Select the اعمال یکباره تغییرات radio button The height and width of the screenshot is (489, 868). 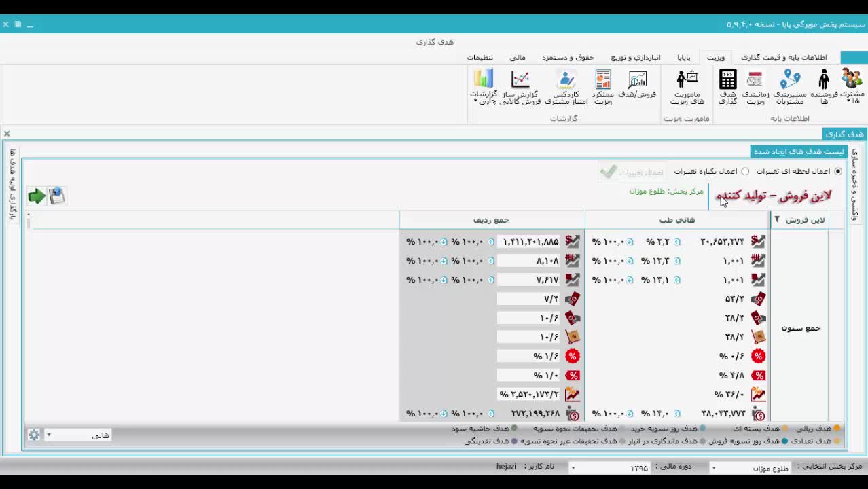[x=745, y=172]
